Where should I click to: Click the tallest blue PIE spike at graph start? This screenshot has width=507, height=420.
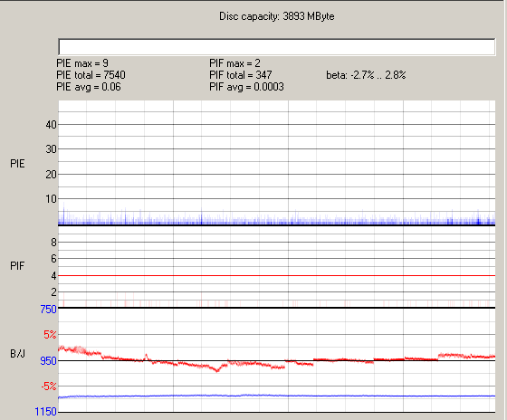tap(63, 214)
